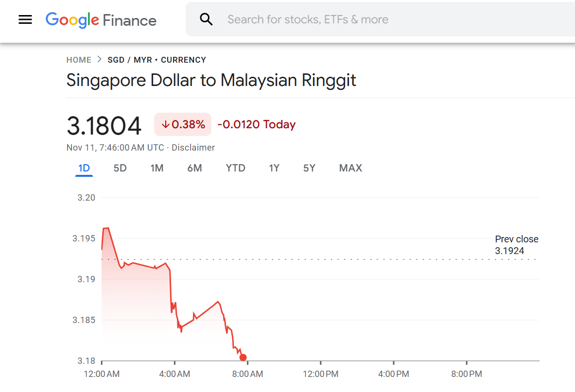
Task: Select the 1D chart range tab
Action: click(84, 168)
